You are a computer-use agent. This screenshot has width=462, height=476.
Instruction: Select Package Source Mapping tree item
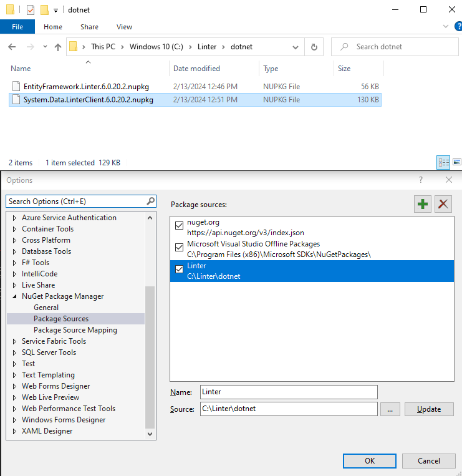(x=75, y=329)
